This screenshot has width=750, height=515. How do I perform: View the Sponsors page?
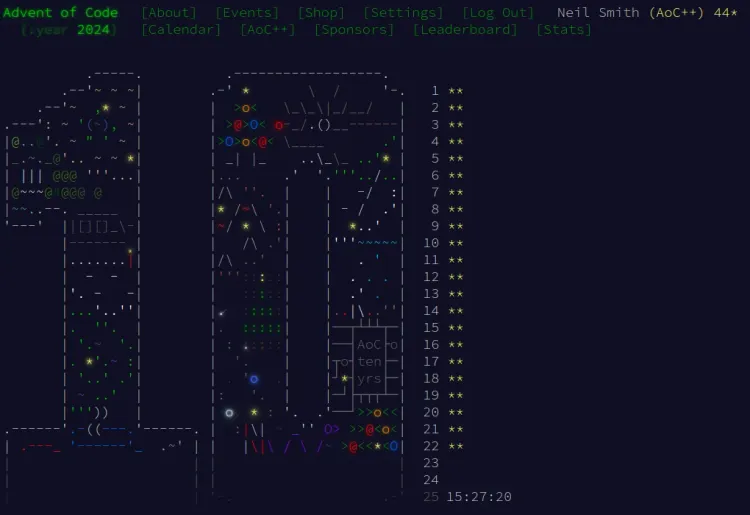(x=354, y=30)
